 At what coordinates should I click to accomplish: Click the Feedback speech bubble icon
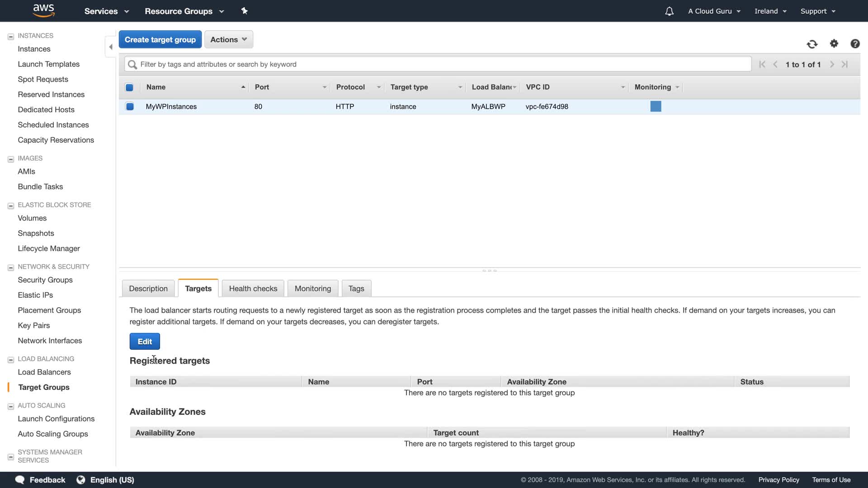coord(20,480)
